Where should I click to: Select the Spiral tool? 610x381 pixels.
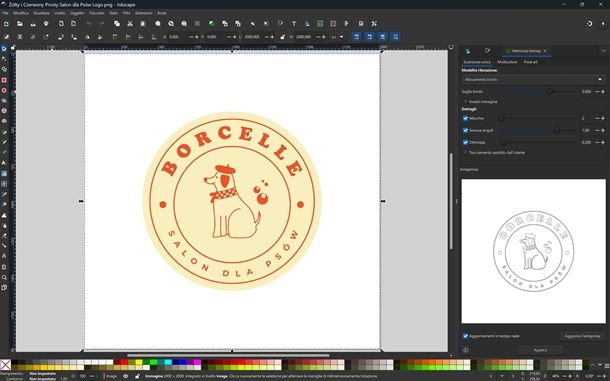tap(4, 121)
